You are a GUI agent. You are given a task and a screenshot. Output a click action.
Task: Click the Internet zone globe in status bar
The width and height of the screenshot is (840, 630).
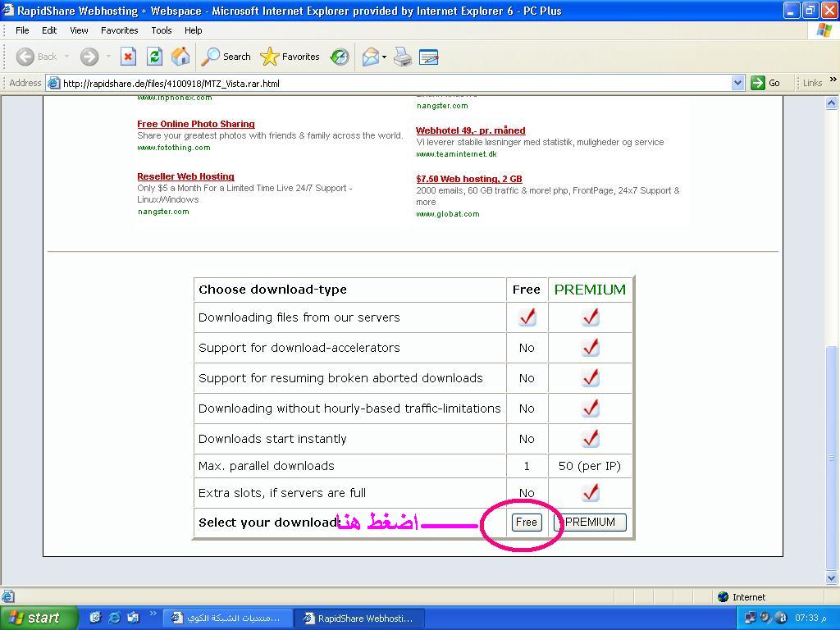[x=724, y=597]
